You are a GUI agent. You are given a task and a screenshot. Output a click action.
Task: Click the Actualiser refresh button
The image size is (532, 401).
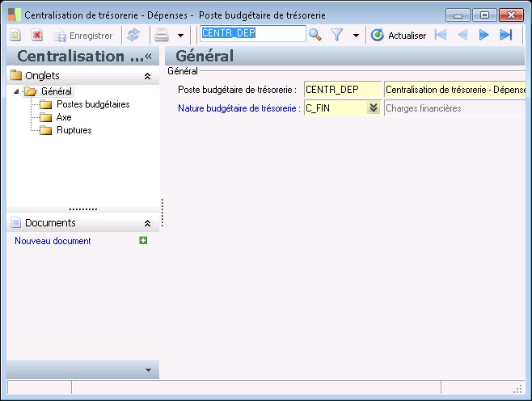tap(398, 36)
